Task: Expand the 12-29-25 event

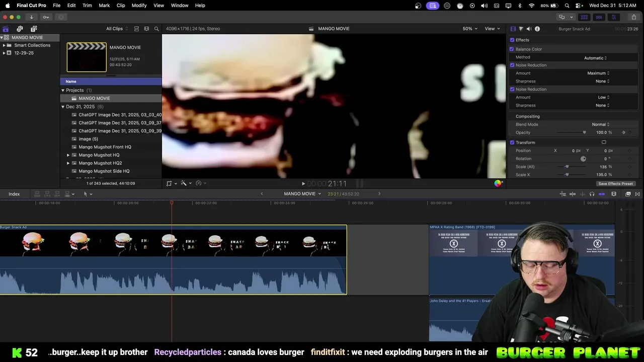Action: [x=4, y=53]
